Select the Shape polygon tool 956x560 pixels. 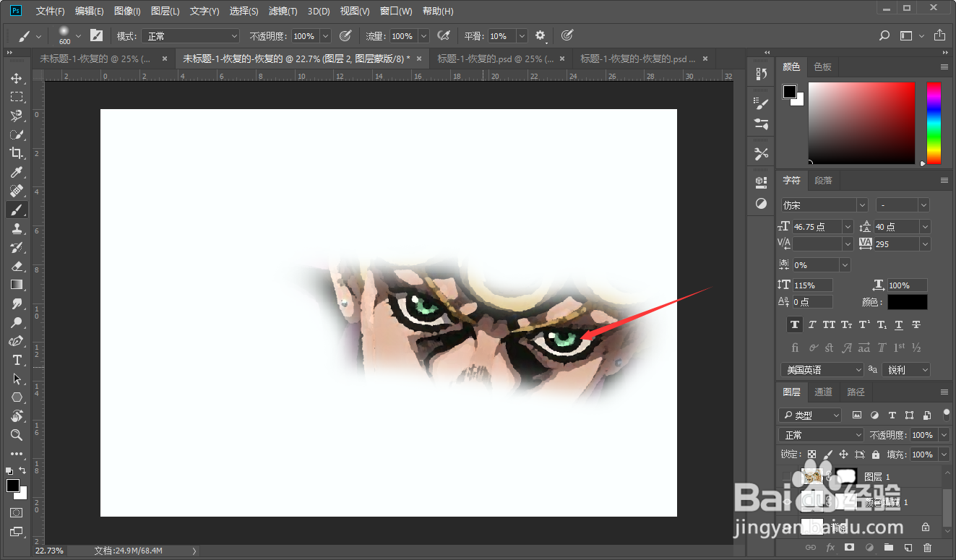(x=16, y=397)
